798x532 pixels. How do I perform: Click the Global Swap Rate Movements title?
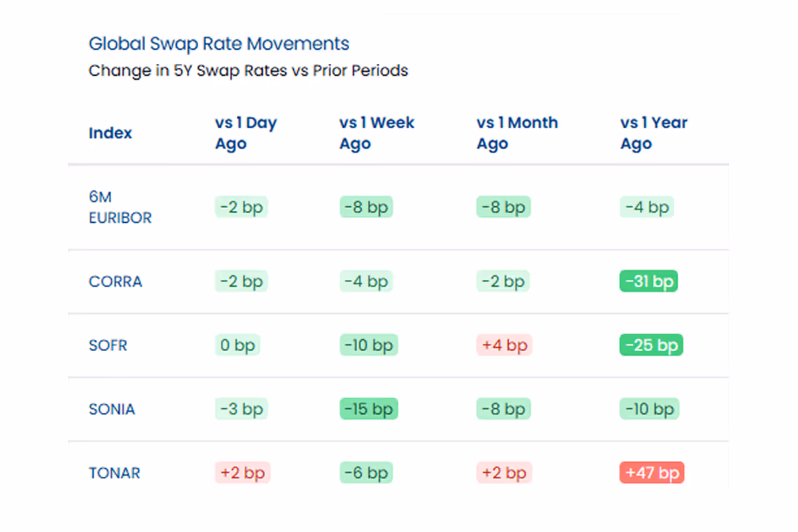pyautogui.click(x=219, y=44)
